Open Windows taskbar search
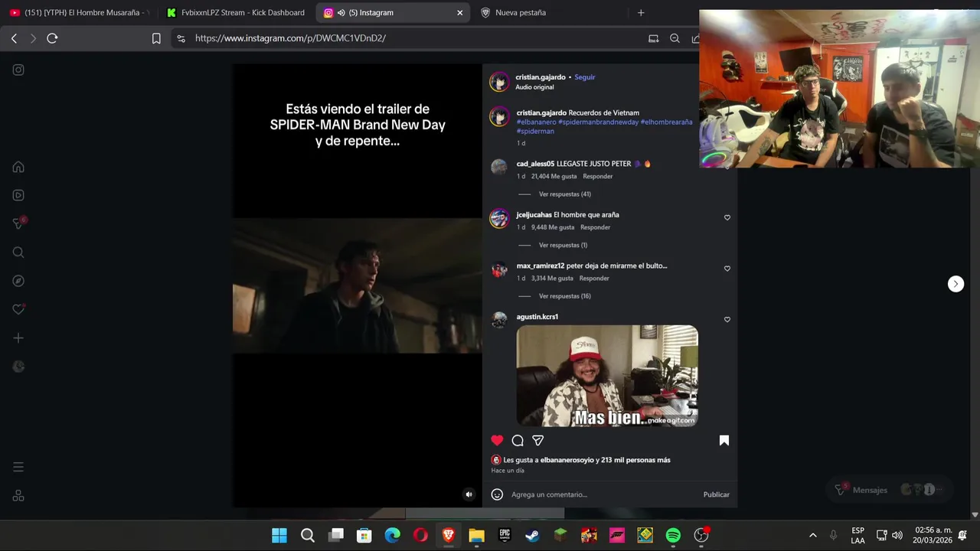This screenshot has width=980, height=551. pyautogui.click(x=308, y=536)
